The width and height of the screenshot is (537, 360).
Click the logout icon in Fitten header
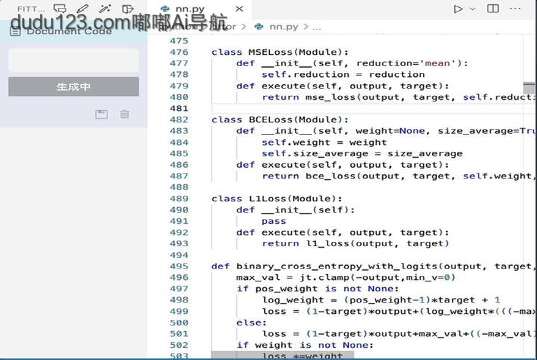coord(128,8)
